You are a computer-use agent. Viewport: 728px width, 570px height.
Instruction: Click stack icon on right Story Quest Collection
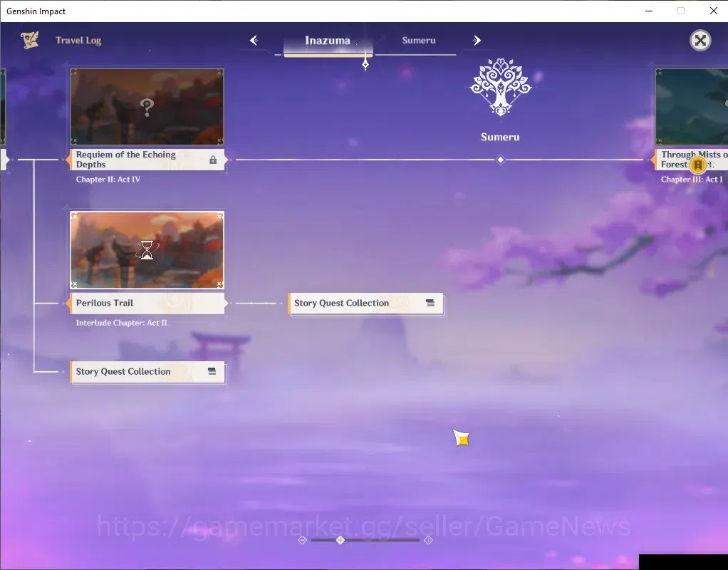[430, 303]
